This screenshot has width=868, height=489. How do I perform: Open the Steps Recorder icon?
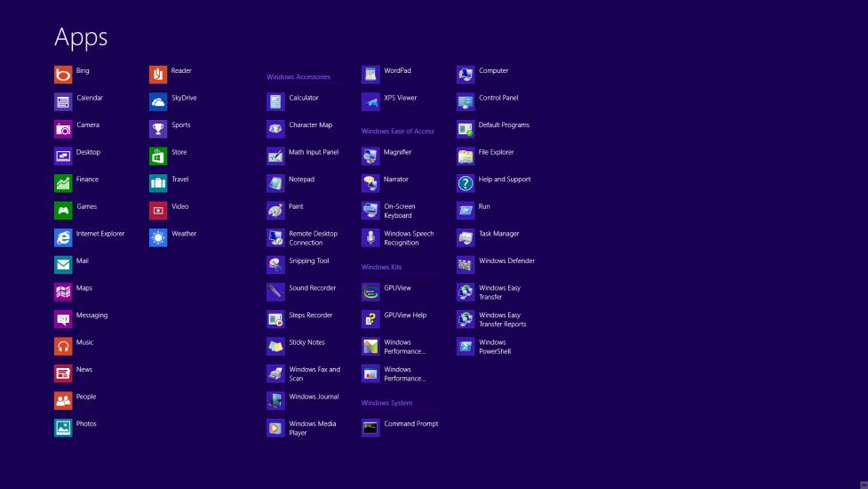tap(275, 318)
